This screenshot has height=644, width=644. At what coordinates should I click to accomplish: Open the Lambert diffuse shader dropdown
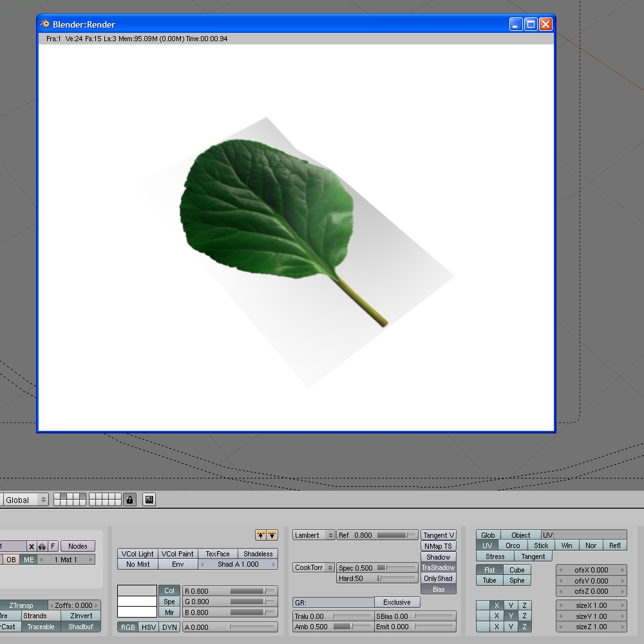tap(314, 535)
